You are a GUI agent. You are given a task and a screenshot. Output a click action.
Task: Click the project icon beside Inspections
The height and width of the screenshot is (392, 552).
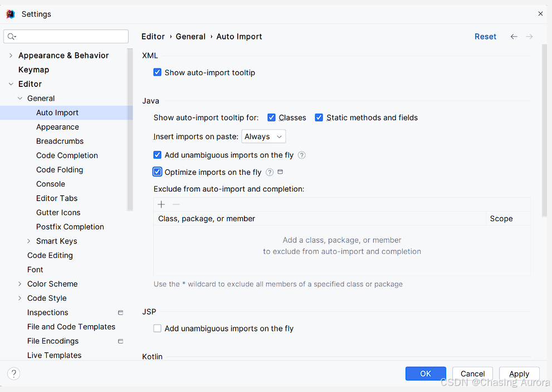(x=120, y=312)
